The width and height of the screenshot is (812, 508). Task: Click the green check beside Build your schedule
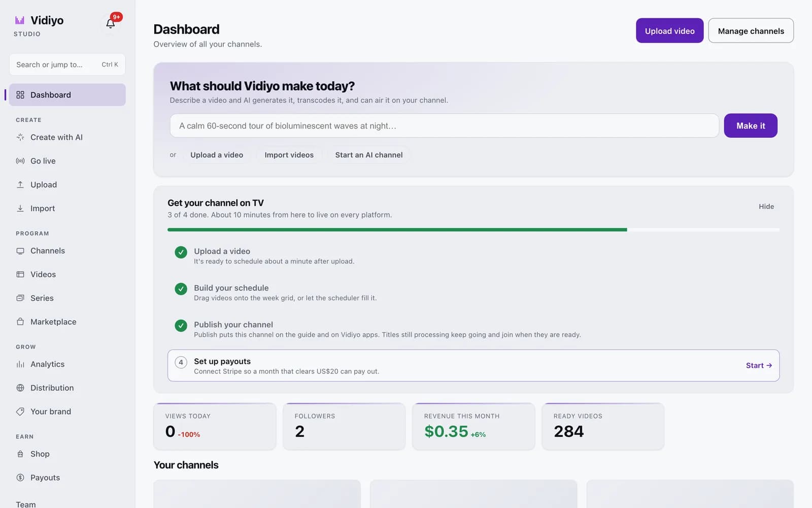181,289
